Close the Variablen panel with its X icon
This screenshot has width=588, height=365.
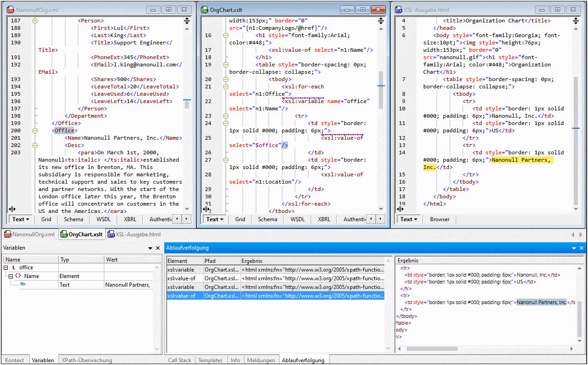point(158,248)
